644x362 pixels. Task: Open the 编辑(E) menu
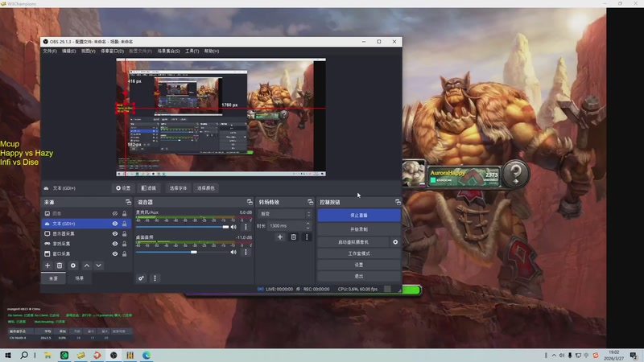pos(69,51)
